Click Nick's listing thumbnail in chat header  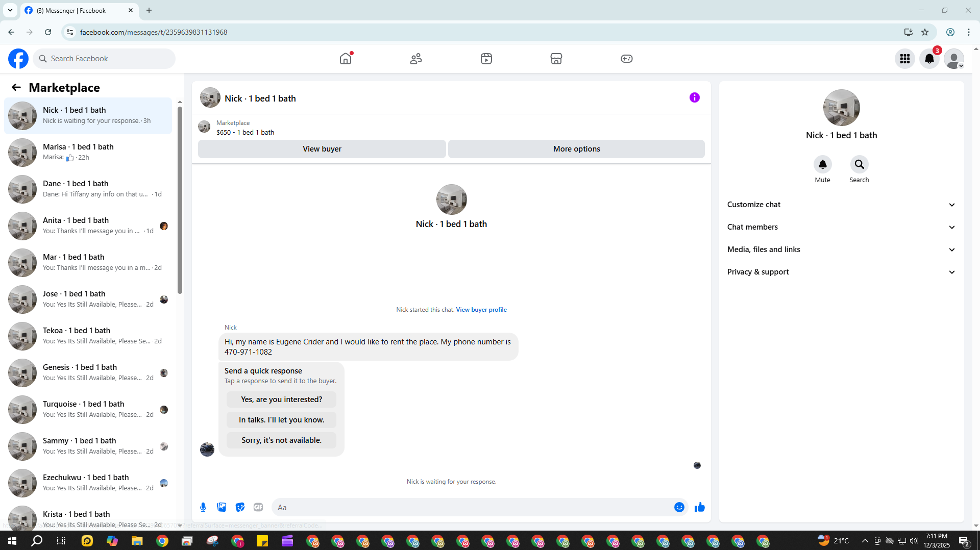tap(210, 97)
